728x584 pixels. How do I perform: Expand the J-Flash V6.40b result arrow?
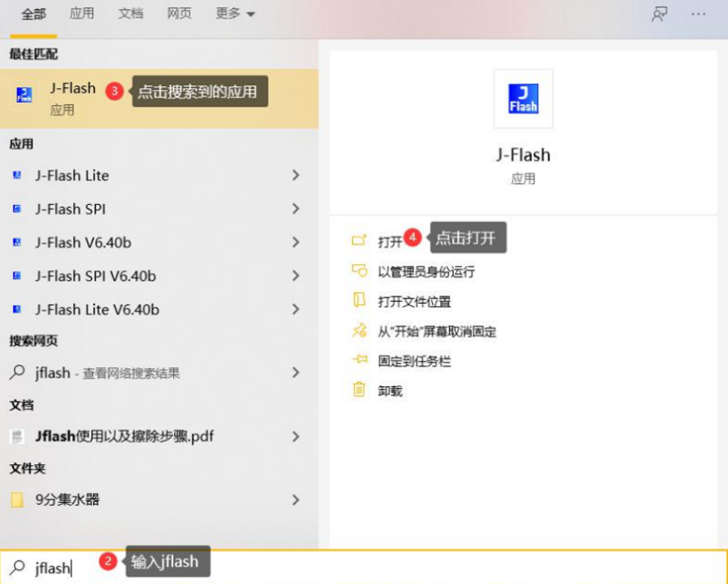click(296, 243)
